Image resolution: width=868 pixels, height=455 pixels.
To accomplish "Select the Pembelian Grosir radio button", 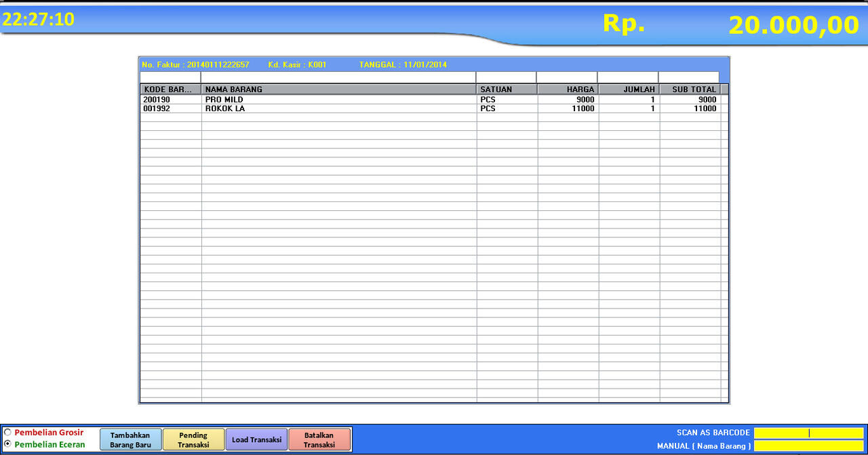I will 7,433.
